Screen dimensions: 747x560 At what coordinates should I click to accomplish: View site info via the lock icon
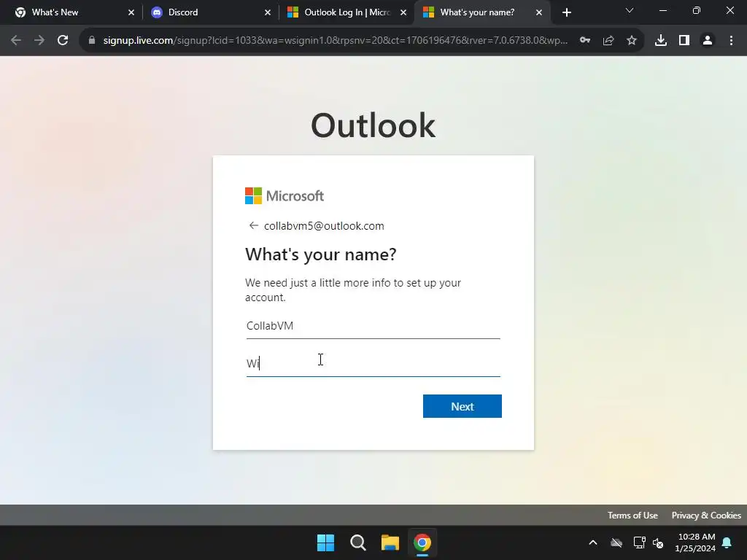91,41
